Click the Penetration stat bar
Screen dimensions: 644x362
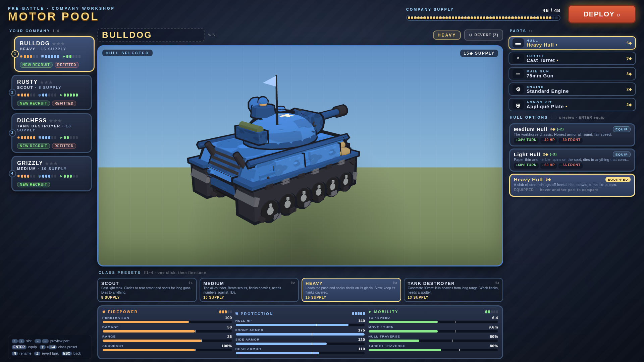point(167,322)
